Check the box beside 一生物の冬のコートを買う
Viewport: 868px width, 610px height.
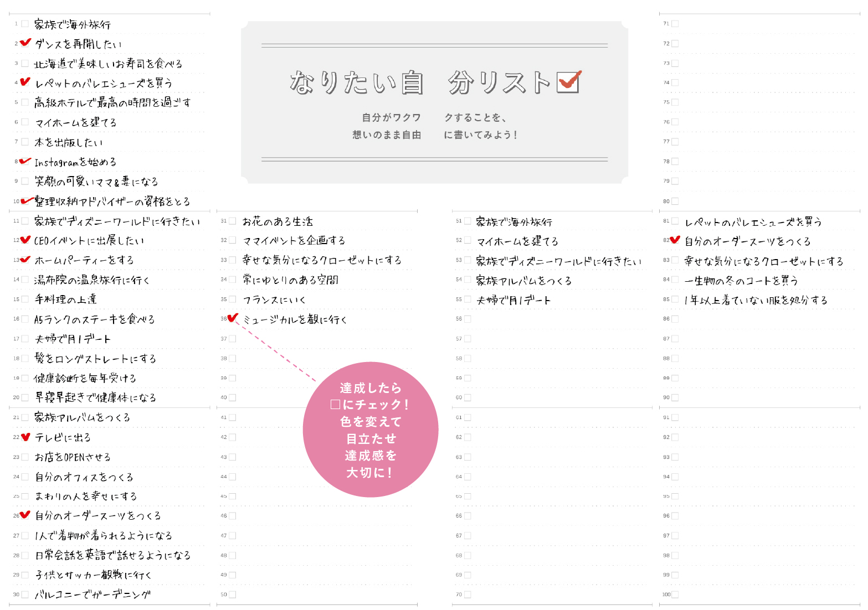click(675, 280)
